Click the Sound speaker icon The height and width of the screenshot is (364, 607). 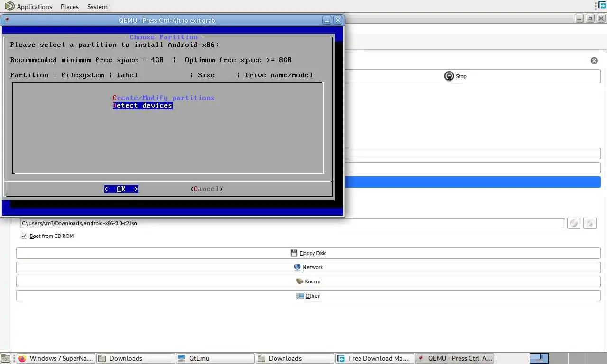tap(300, 282)
